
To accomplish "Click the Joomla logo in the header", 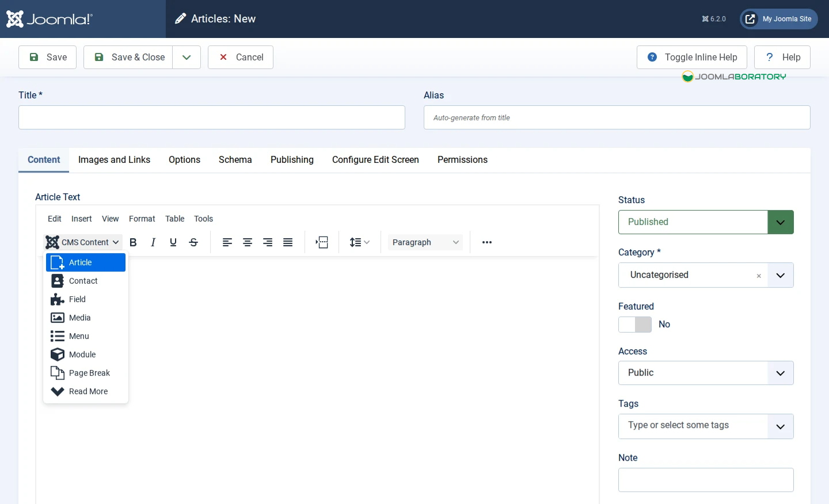I will (x=49, y=19).
